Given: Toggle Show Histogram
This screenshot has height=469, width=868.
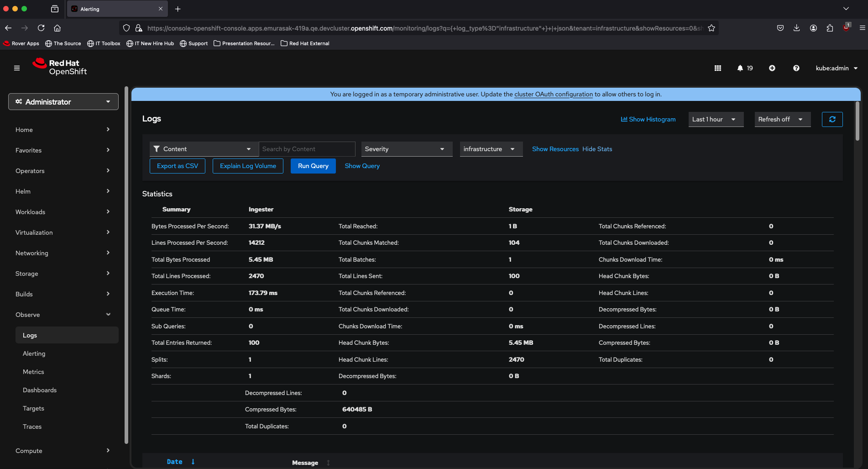Looking at the screenshot, I should click(x=648, y=119).
